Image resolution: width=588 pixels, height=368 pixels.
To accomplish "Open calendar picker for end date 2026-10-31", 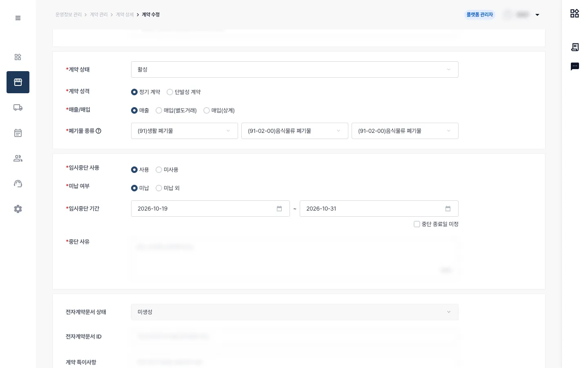I will point(448,209).
